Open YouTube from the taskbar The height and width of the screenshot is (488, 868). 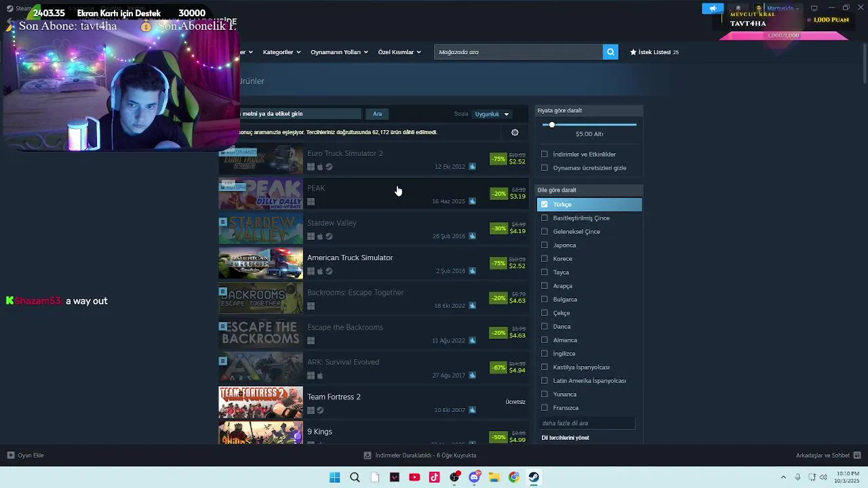pos(414,477)
